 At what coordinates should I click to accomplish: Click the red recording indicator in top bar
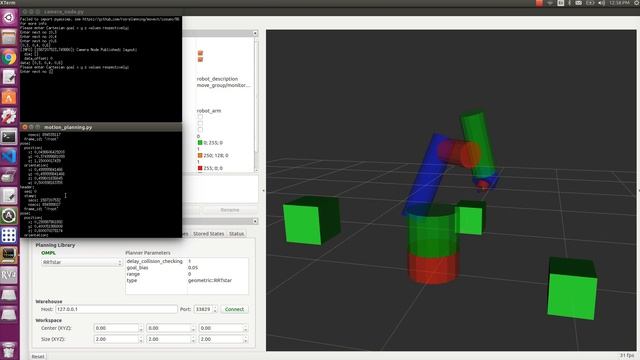[539, 3]
